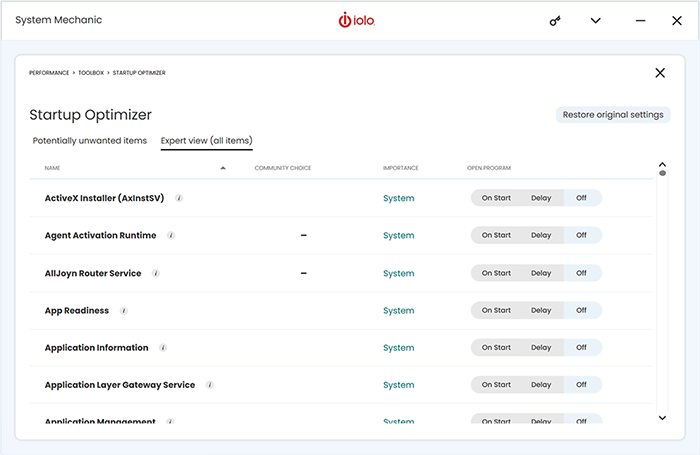This screenshot has height=455, width=700.
Task: Click the scrollbar down arrow
Action: pos(662,418)
